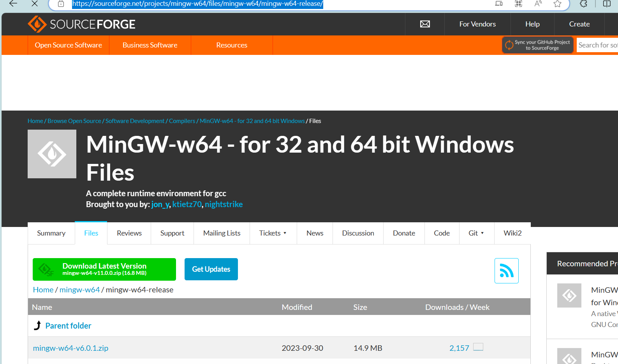This screenshot has width=618, height=364.
Task: Click mingw-w64 link in the file path
Action: (x=80, y=290)
